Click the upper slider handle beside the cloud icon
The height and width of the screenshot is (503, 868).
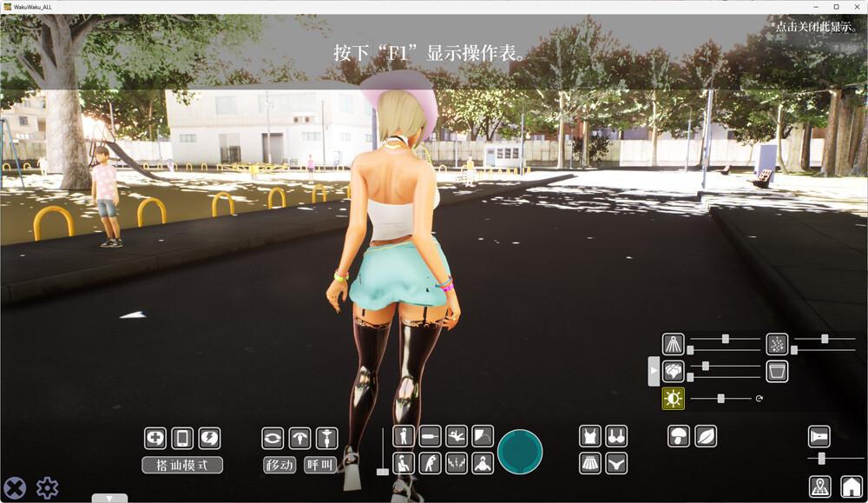tap(705, 366)
